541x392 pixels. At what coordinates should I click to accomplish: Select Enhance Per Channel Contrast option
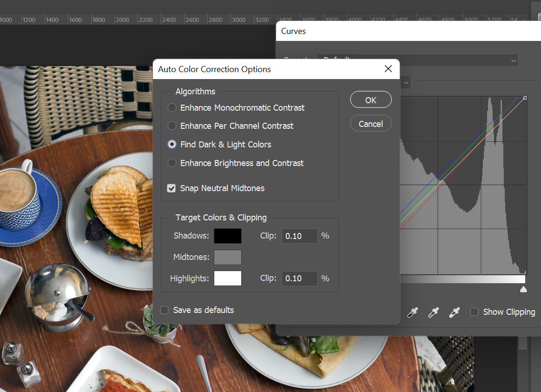(172, 126)
